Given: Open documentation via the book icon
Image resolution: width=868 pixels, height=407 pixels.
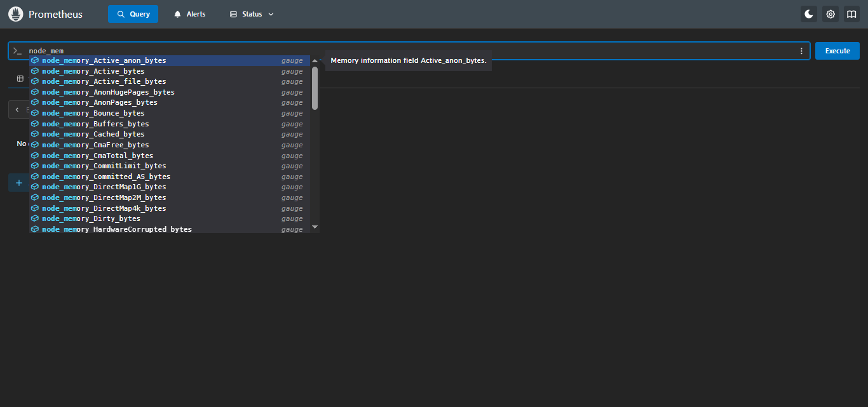Looking at the screenshot, I should [851, 14].
